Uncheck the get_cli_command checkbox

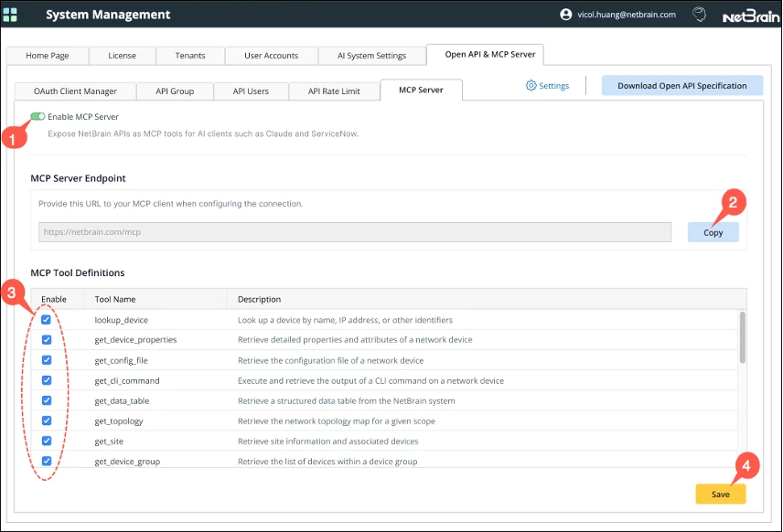pyautogui.click(x=47, y=380)
